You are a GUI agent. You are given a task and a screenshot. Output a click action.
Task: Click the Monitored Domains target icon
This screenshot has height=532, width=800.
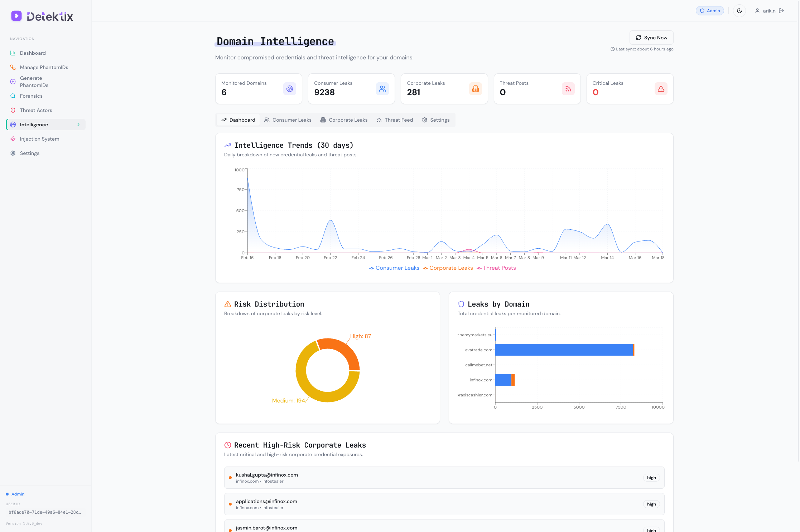pyautogui.click(x=289, y=88)
